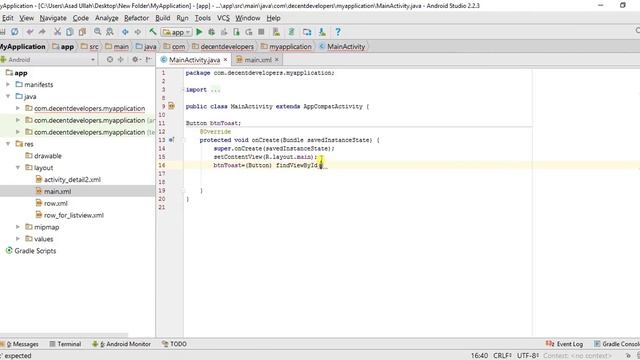Image resolution: width=640 pixels, height=360 pixels.
Task: Open the Tools menu
Action: tap(202, 18)
